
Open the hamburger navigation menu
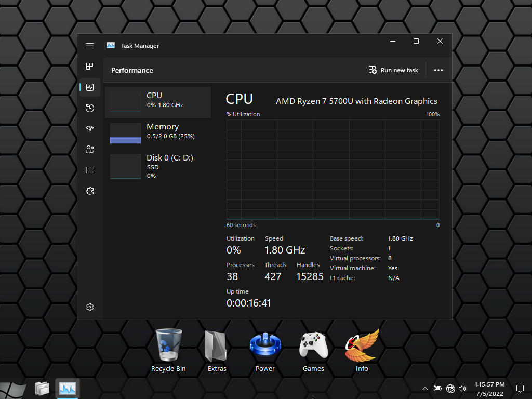[x=89, y=46]
